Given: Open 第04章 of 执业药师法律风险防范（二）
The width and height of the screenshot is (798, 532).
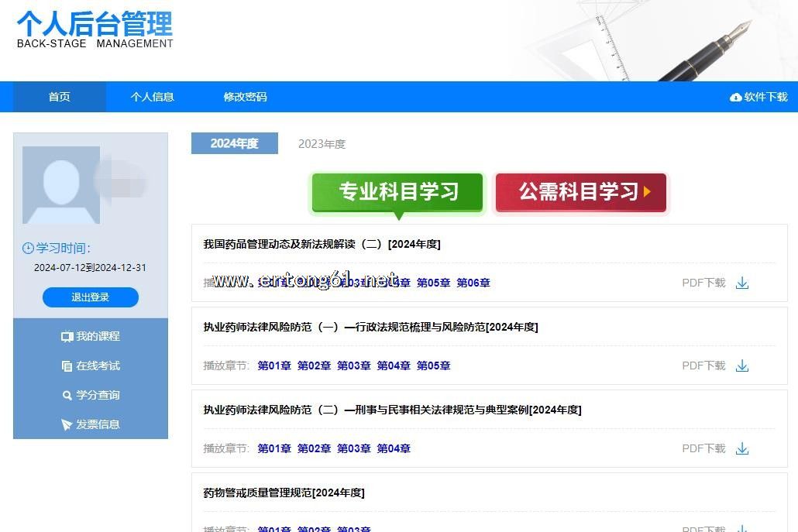Looking at the screenshot, I should pos(394,448).
